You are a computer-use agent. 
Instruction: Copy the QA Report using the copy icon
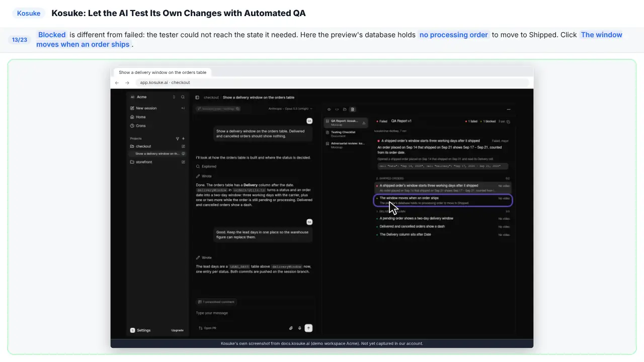coord(508,122)
